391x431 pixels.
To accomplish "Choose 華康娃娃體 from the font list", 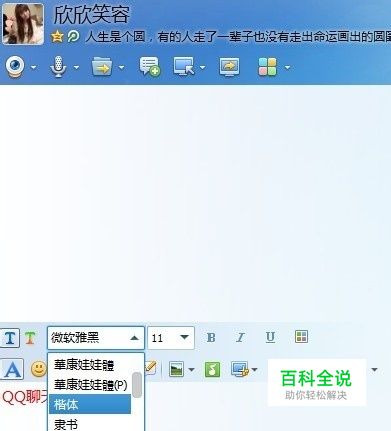I will 90,365.
